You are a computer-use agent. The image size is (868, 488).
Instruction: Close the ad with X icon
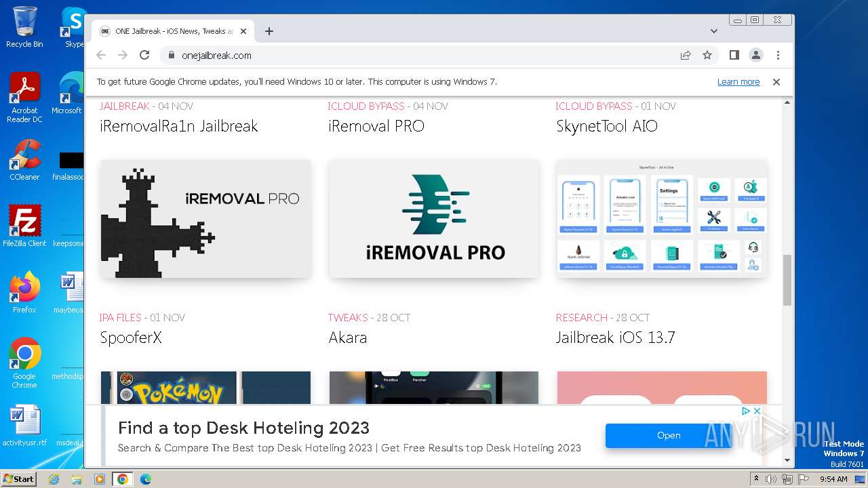(x=757, y=411)
